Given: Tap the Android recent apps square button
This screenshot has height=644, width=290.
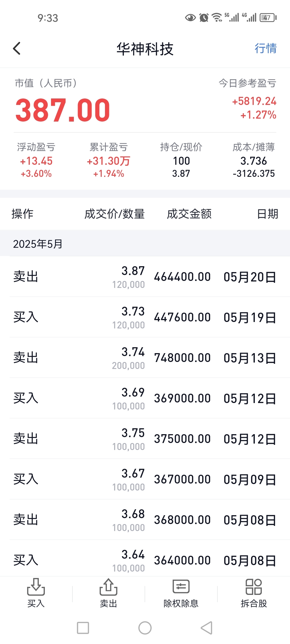Looking at the screenshot, I should click(83, 628).
